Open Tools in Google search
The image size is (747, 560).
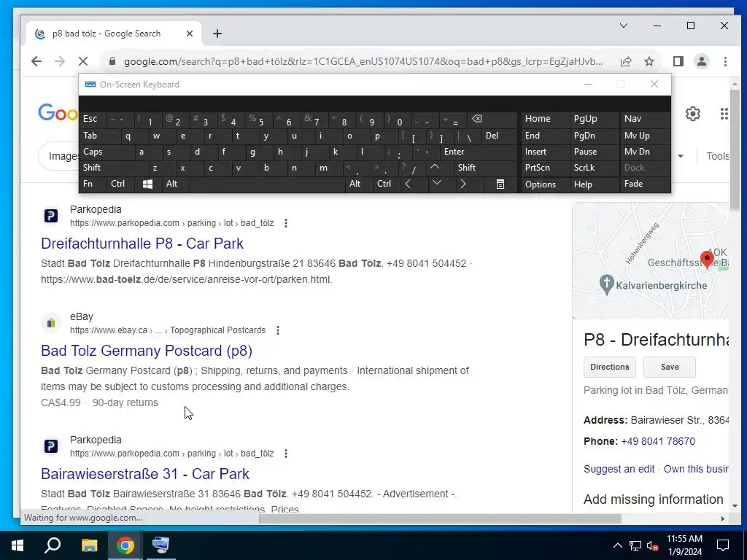coord(717,156)
